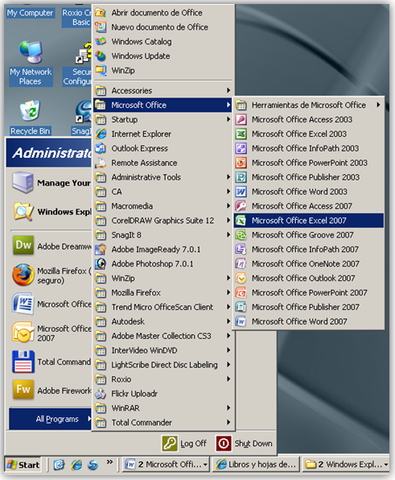The height and width of the screenshot is (480, 395).
Task: Click the Adobe Dreamweaver Dw icon
Action: pyautogui.click(x=23, y=245)
